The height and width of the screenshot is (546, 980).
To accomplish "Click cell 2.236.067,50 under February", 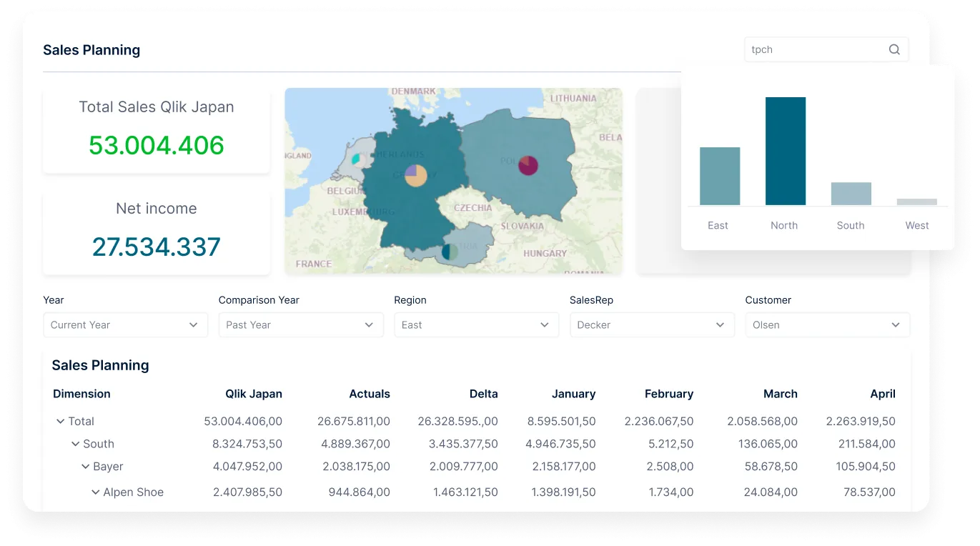I will coord(659,422).
